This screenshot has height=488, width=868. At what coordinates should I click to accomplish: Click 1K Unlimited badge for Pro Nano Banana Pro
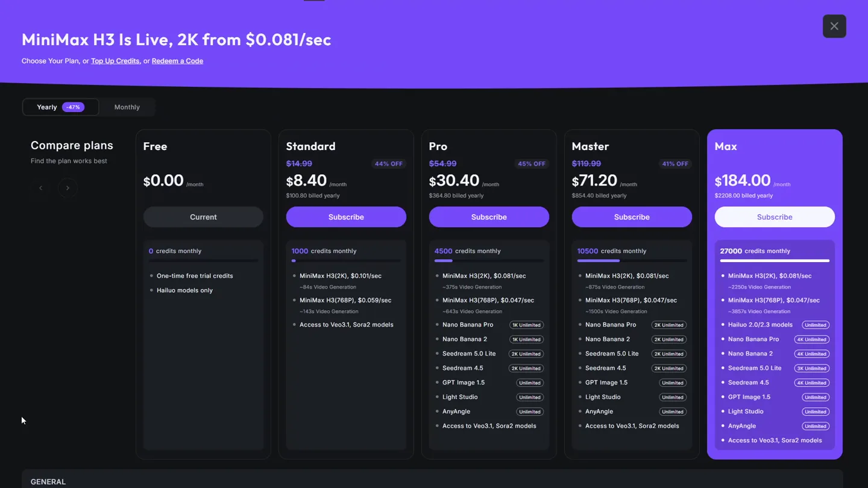[x=526, y=325]
